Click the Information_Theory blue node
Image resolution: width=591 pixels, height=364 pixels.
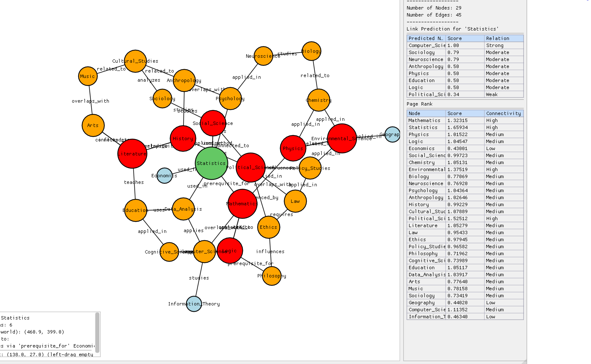194,304
